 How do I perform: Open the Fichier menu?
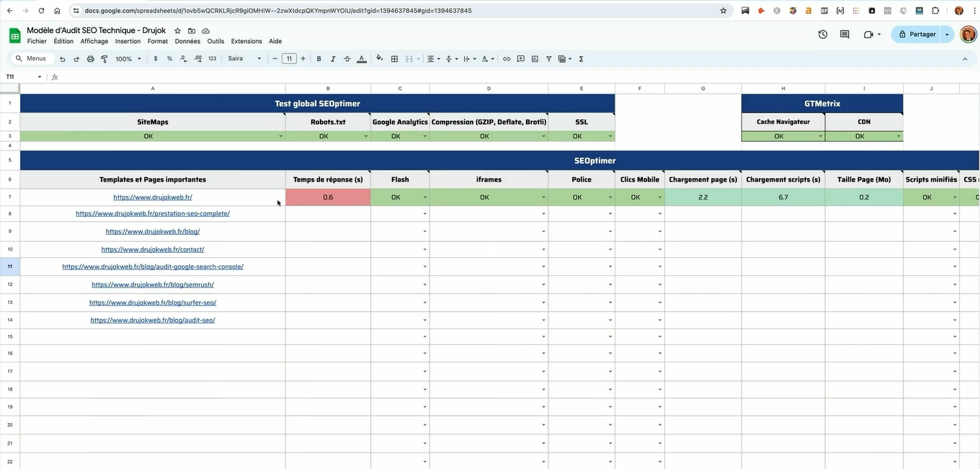[37, 42]
